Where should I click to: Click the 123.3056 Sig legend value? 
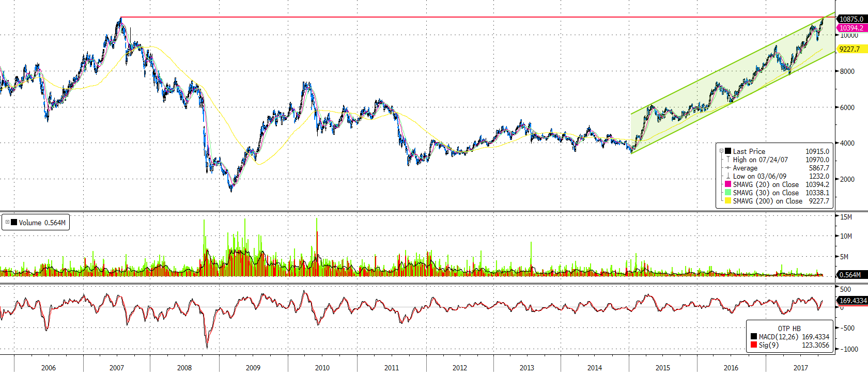tap(815, 345)
